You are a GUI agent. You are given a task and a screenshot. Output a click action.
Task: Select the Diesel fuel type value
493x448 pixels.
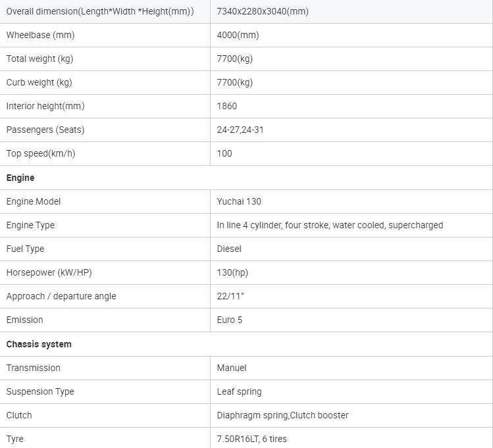point(229,249)
